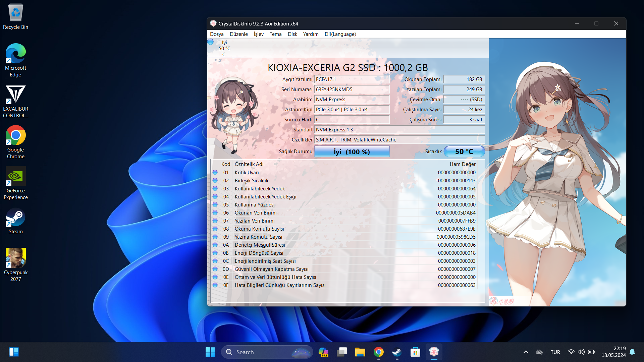Click the İyi (100 %) health status button
The height and width of the screenshot is (362, 644).
352,152
